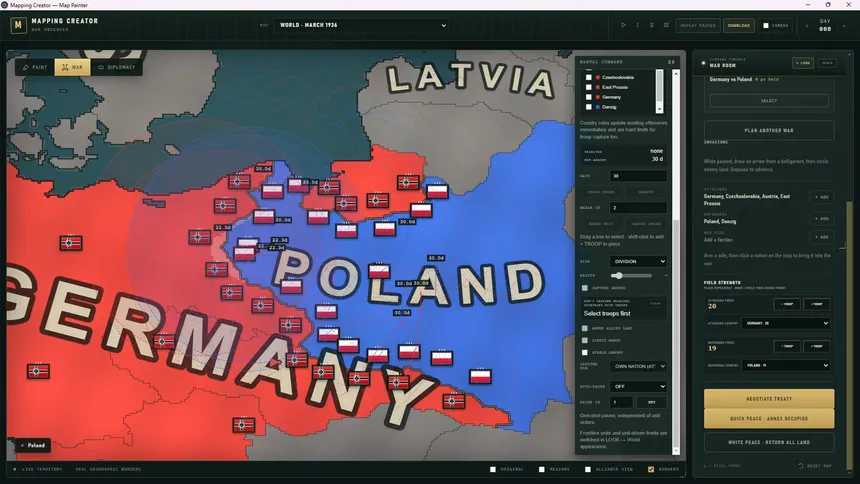Click the Replay Paused button

pyautogui.click(x=698, y=25)
